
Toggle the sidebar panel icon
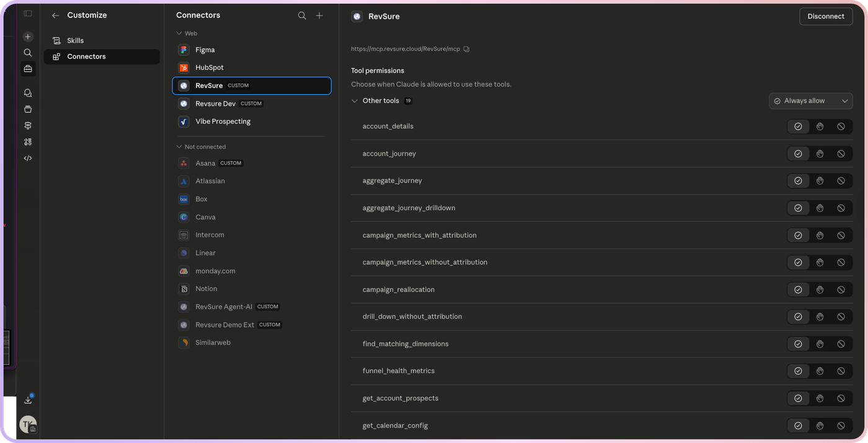(x=28, y=13)
